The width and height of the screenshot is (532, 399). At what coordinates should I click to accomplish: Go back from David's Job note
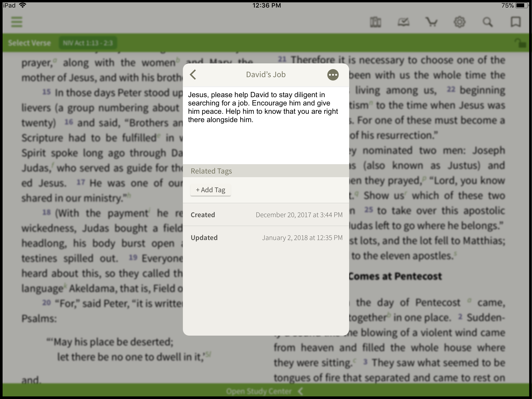[193, 75]
